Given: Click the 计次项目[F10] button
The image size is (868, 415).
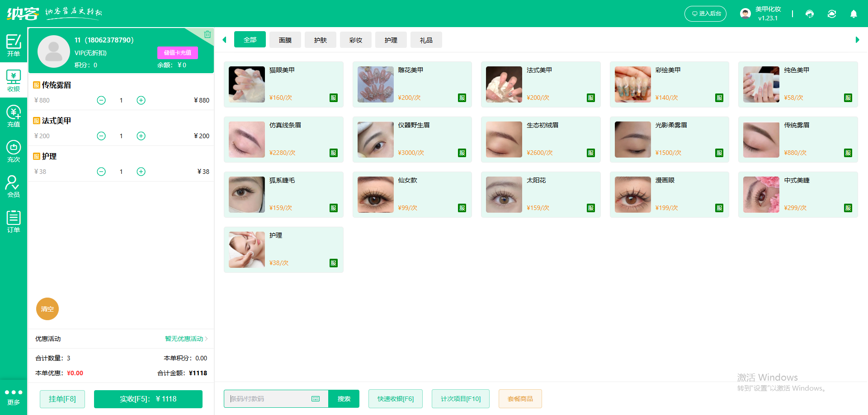Looking at the screenshot, I should [x=461, y=399].
